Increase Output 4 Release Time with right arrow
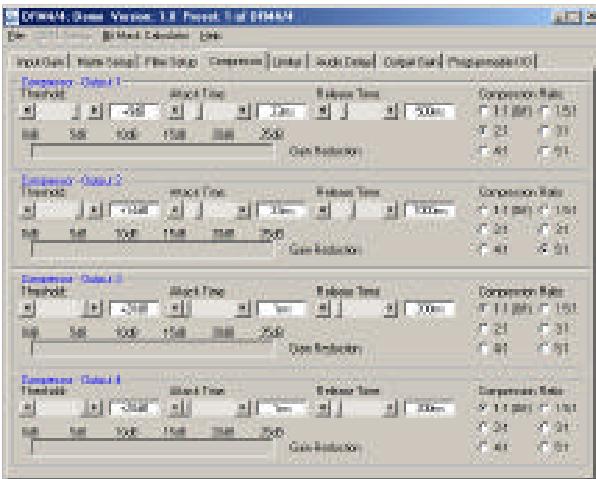Image resolution: width=596 pixels, height=479 pixels. pyautogui.click(x=390, y=408)
